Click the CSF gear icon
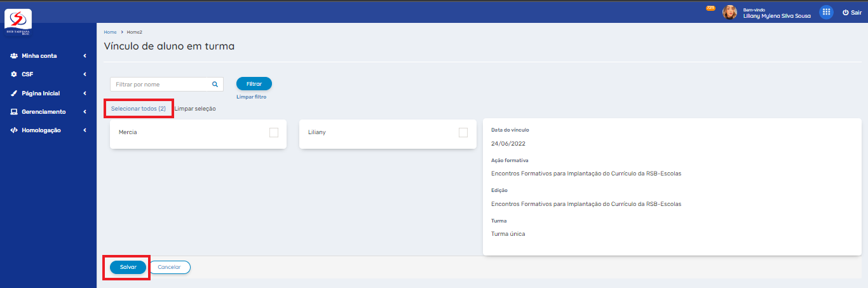The image size is (868, 288). coord(14,74)
